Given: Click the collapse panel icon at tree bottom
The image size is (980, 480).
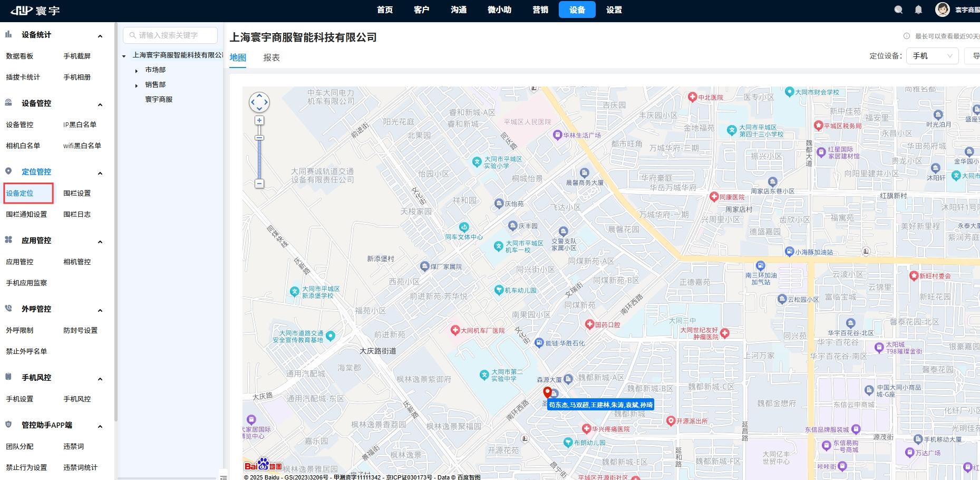Looking at the screenshot, I should [224, 477].
